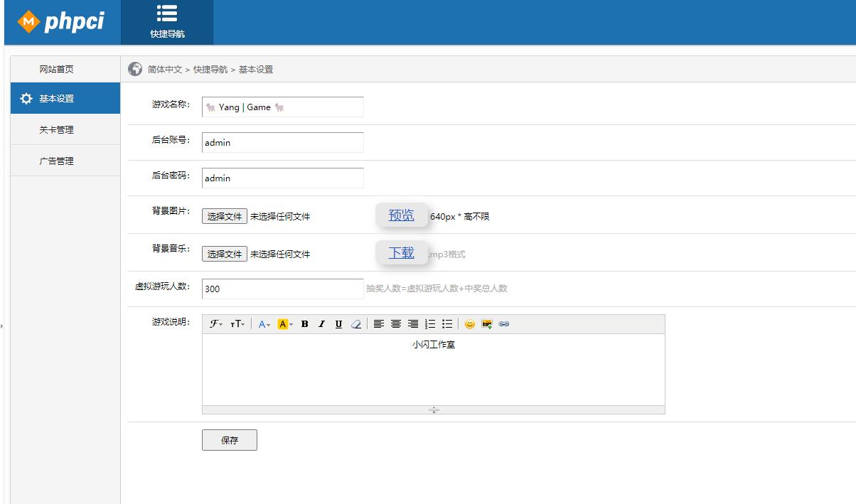Image resolution: width=856 pixels, height=504 pixels.
Task: Go to 广告管理 in the sidebar
Action: [57, 161]
